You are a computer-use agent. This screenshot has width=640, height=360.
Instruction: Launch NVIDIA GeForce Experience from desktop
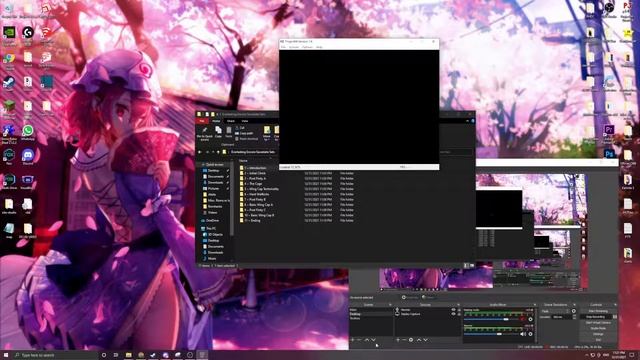(x=9, y=33)
